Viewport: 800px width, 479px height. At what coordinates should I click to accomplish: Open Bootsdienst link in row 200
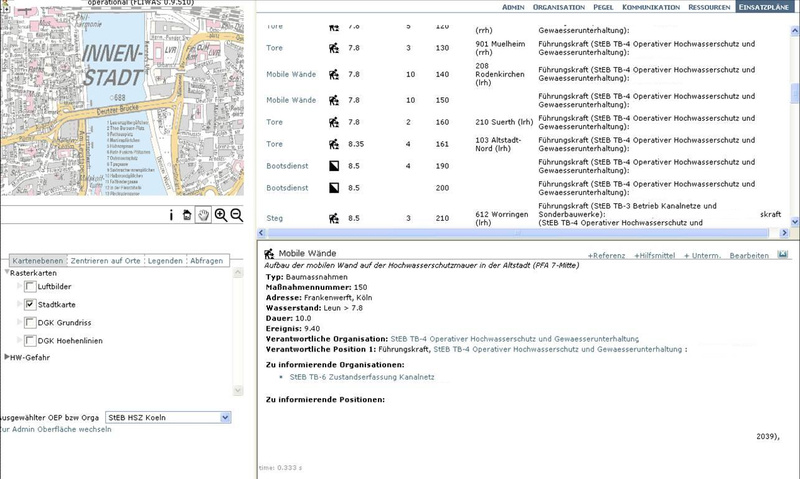(287, 188)
